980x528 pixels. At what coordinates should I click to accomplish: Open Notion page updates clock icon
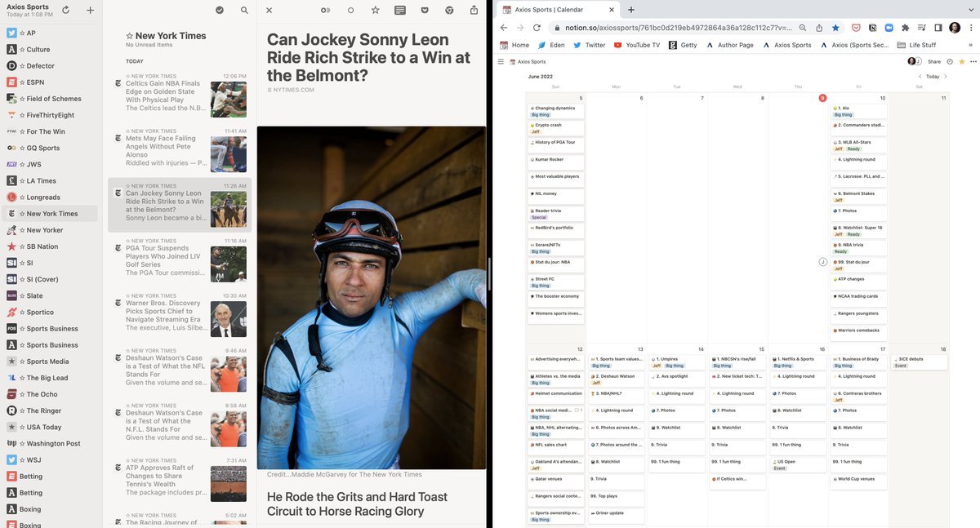[x=950, y=61]
